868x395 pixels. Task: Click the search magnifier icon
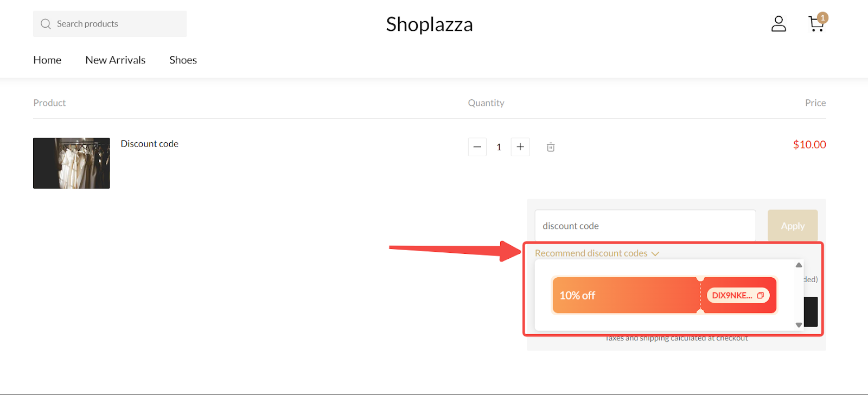point(46,24)
